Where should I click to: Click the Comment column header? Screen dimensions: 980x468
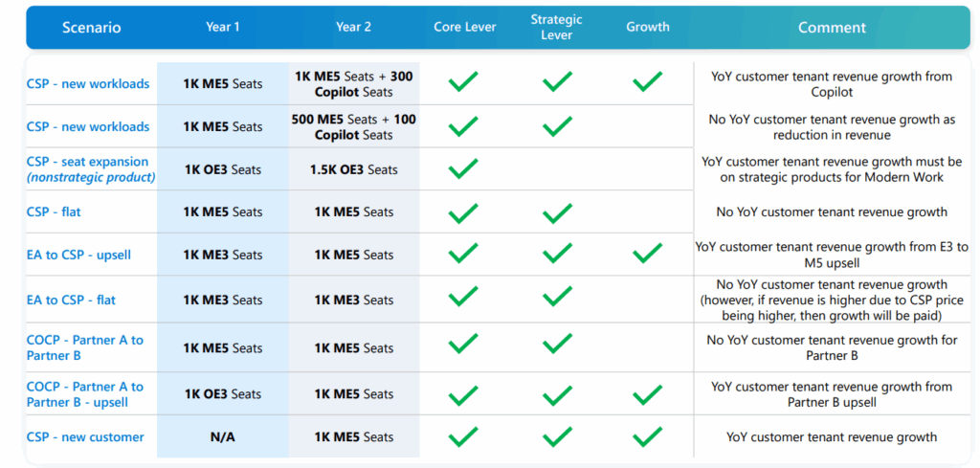[832, 28]
